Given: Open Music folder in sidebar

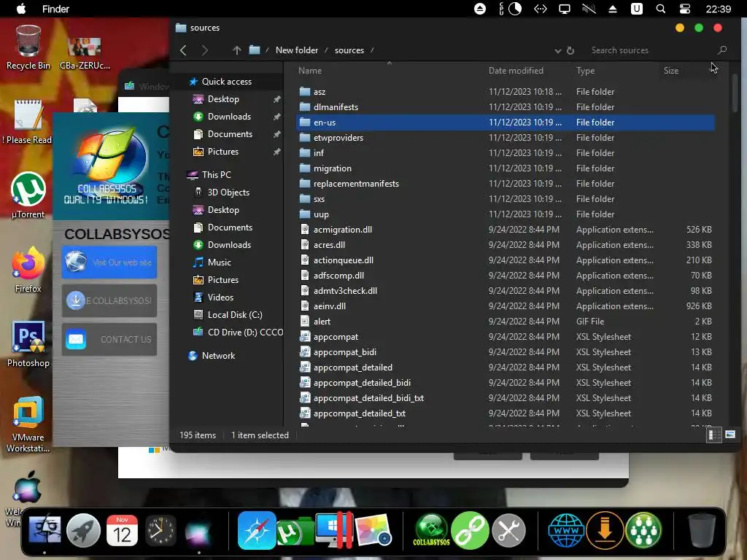Looking at the screenshot, I should (219, 262).
